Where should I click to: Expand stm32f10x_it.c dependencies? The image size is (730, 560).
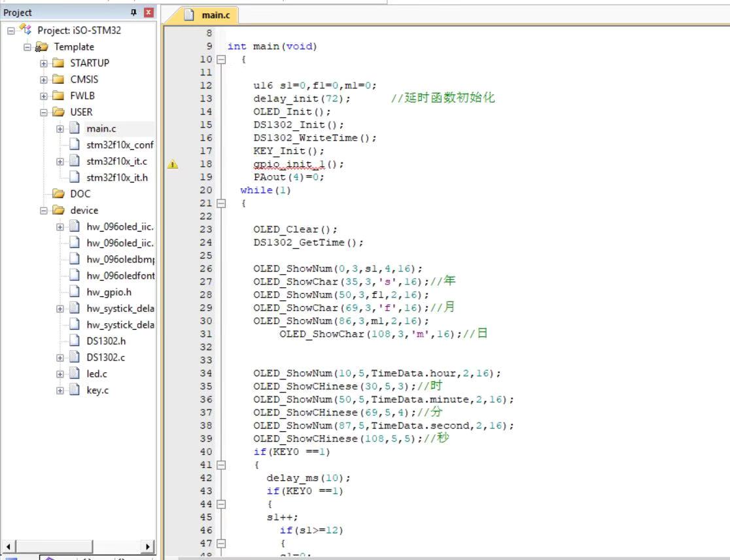(60, 162)
